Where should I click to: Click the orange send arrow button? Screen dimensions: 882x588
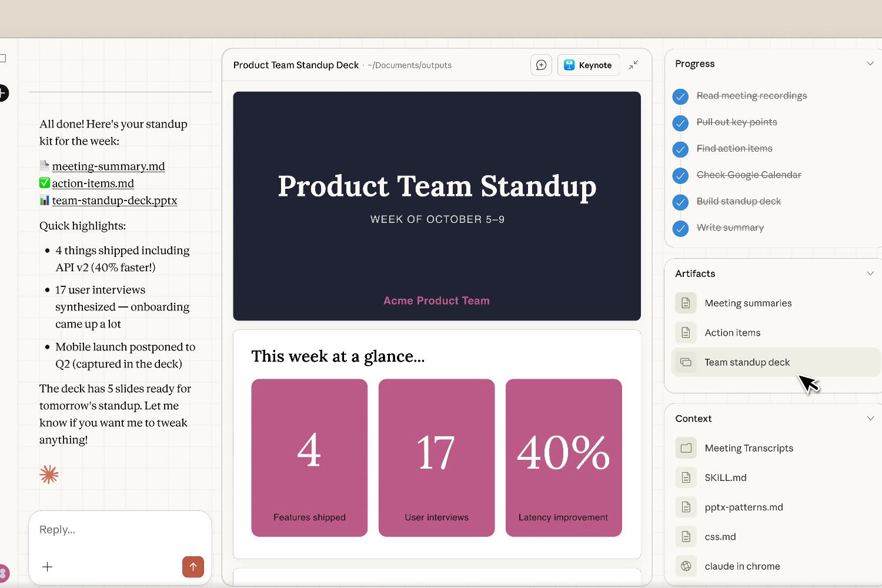[x=193, y=567]
